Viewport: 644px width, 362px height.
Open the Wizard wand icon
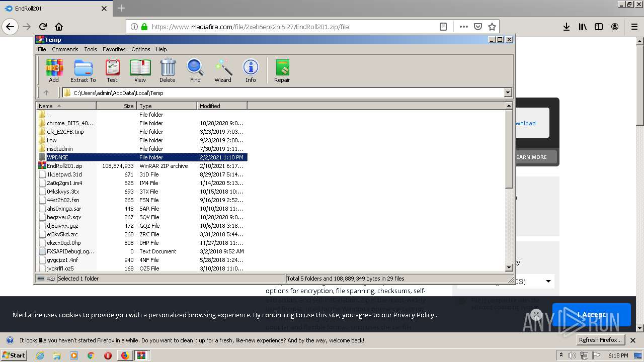coord(223,71)
